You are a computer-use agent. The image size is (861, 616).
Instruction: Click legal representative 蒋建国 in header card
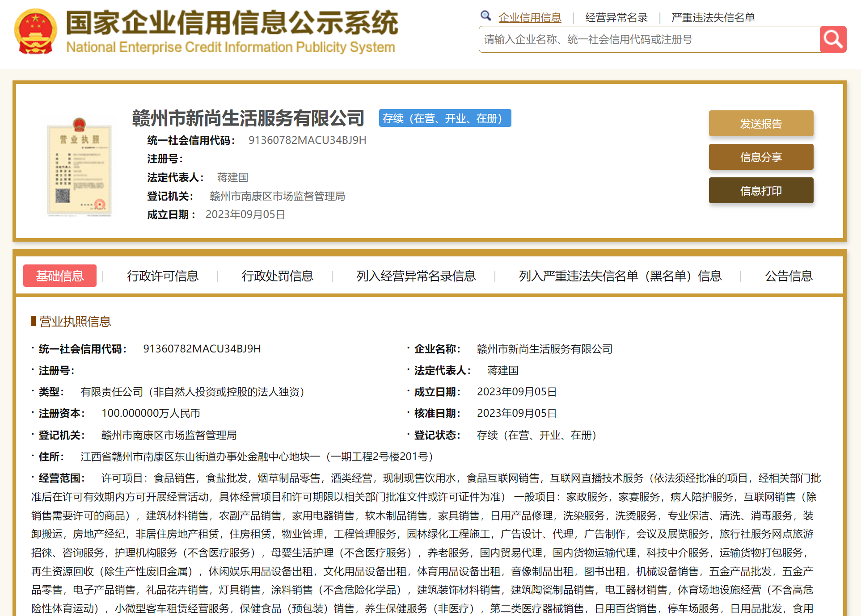pyautogui.click(x=232, y=177)
